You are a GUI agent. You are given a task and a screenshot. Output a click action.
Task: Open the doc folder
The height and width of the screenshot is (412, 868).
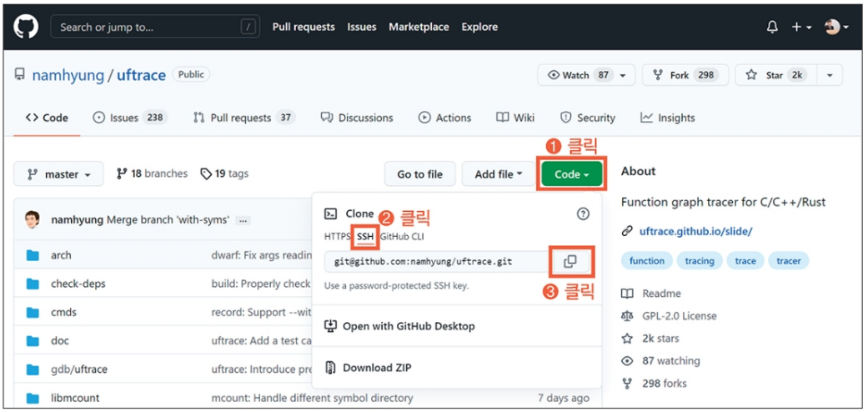point(60,340)
